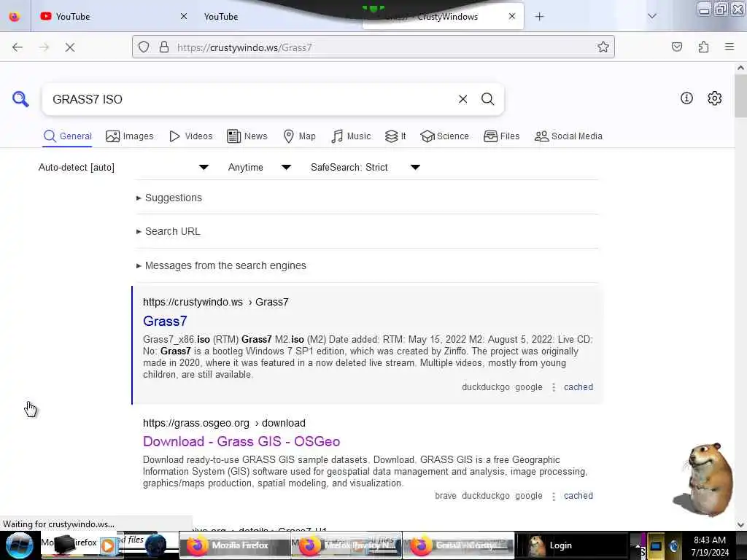The width and height of the screenshot is (747, 560).
Task: Open the Windows Start orb
Action: [18, 545]
